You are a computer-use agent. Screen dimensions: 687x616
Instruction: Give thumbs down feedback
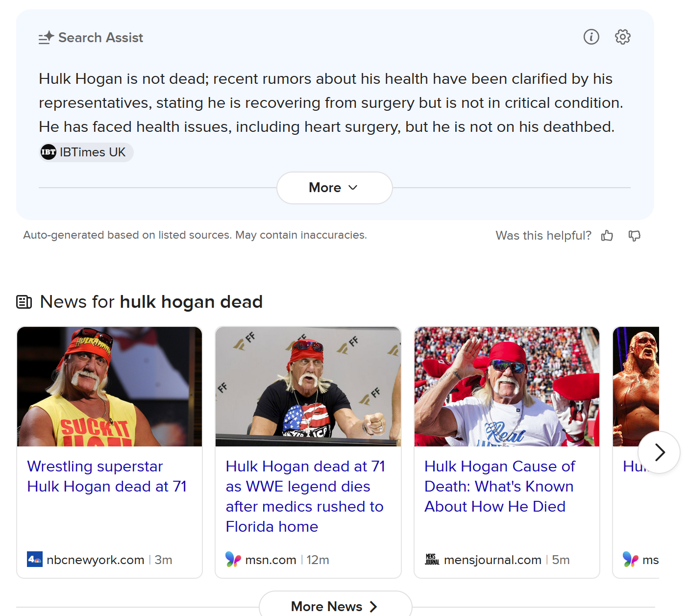coord(635,236)
